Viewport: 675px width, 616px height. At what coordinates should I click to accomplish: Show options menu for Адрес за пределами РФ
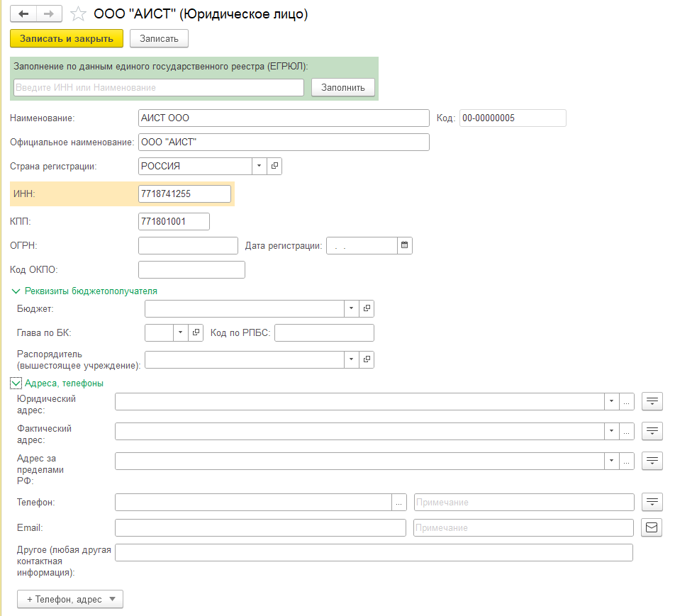click(652, 461)
